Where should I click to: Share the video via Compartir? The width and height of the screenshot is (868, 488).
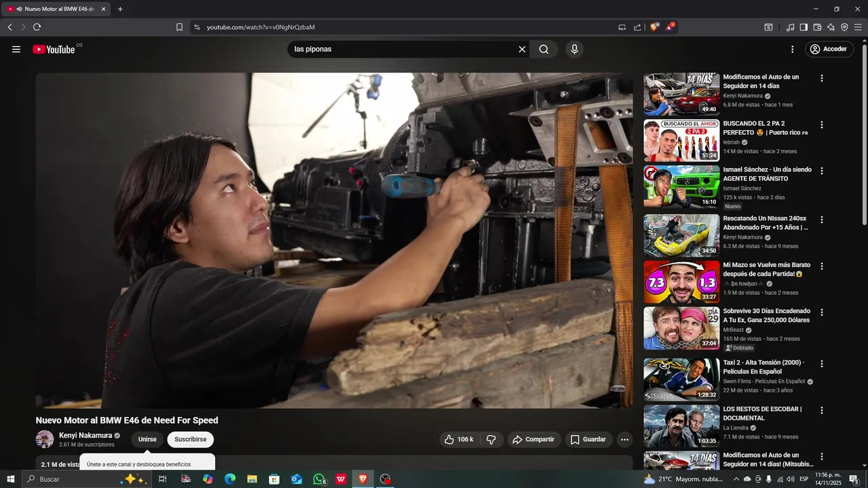click(534, 440)
